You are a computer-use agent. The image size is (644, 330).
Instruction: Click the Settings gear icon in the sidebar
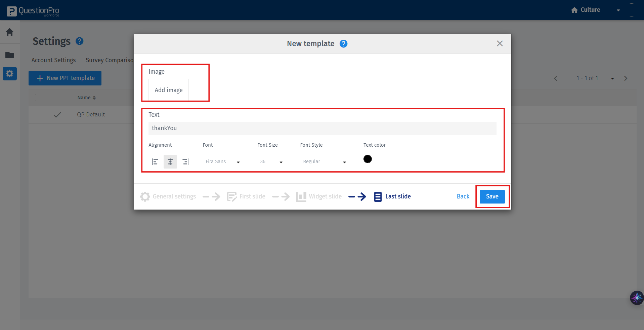coord(9,73)
